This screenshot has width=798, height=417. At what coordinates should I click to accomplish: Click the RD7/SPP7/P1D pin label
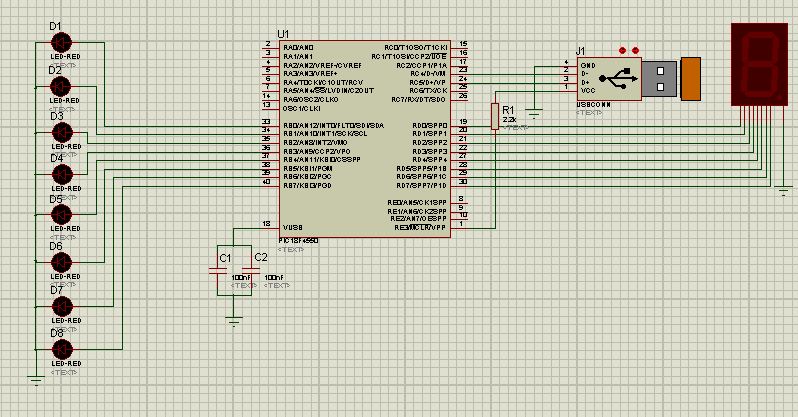(x=422, y=186)
